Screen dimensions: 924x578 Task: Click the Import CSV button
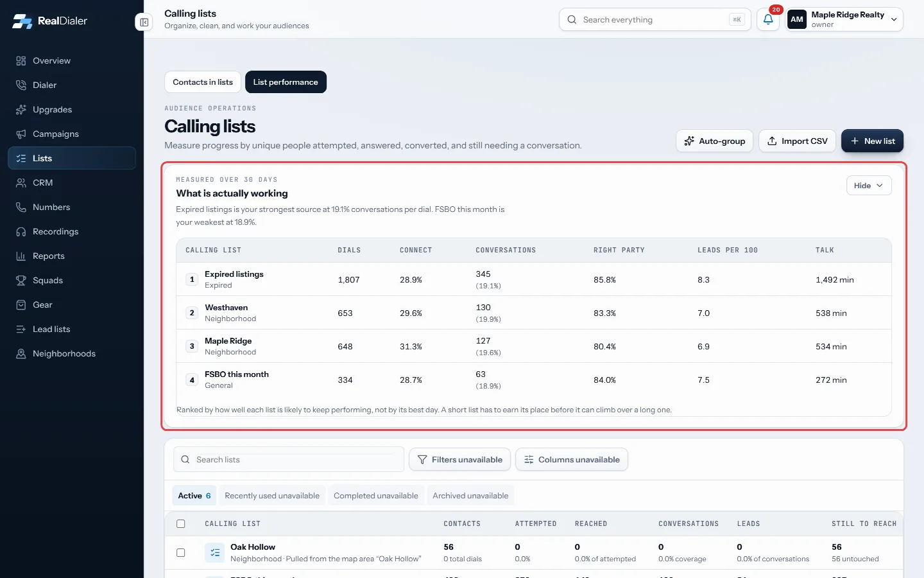coord(798,141)
